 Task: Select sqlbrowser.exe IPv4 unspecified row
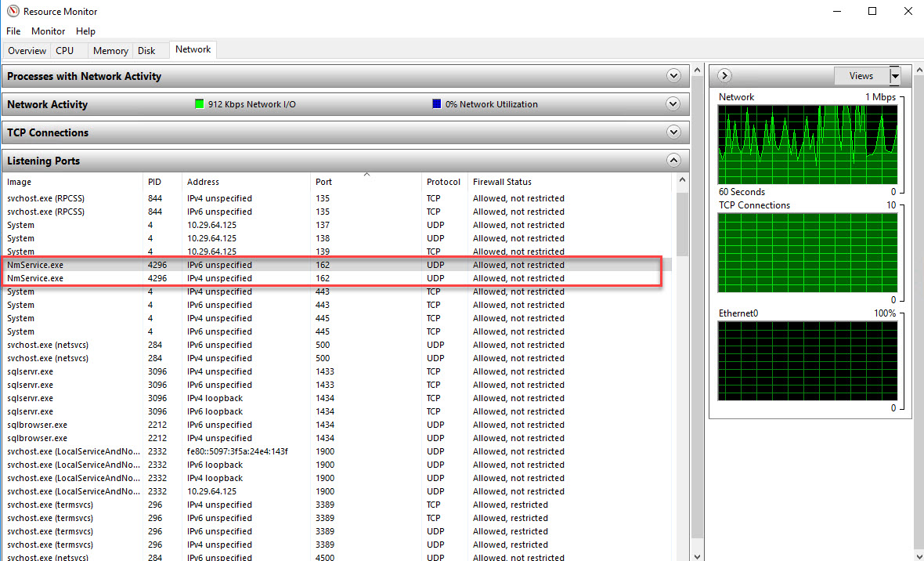tap(337, 438)
